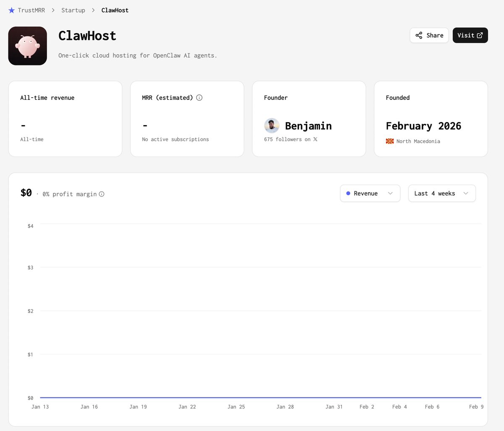
Task: Click the TrustMRR star logo icon
Action: (x=11, y=10)
